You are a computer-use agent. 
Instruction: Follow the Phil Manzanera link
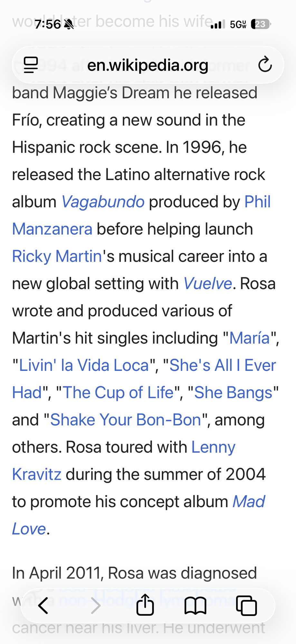(257, 202)
